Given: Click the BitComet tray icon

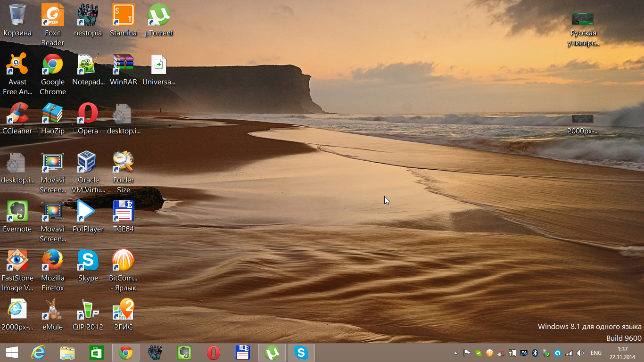Looking at the screenshot, I should tap(490, 353).
